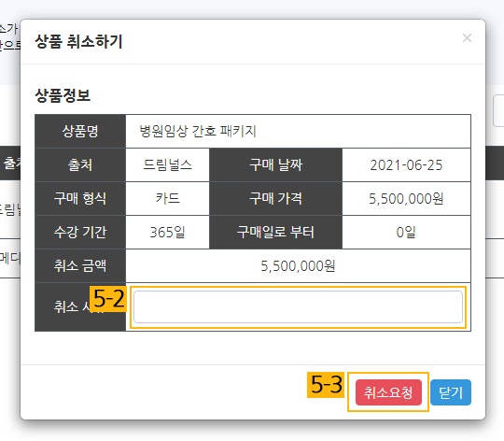Click the 상품정보 section heading
The width and height of the screenshot is (504, 441).
[63, 95]
